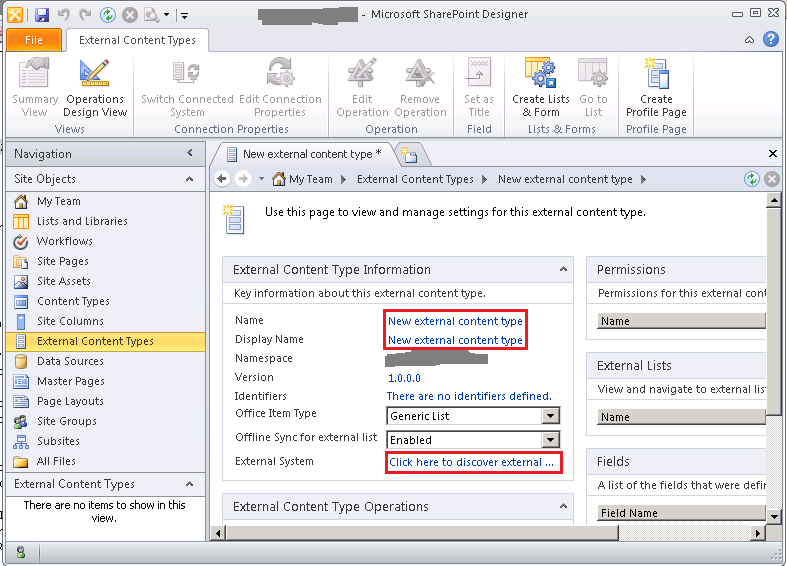The width and height of the screenshot is (787, 566).
Task: Open All Files in navigation
Action: click(56, 462)
